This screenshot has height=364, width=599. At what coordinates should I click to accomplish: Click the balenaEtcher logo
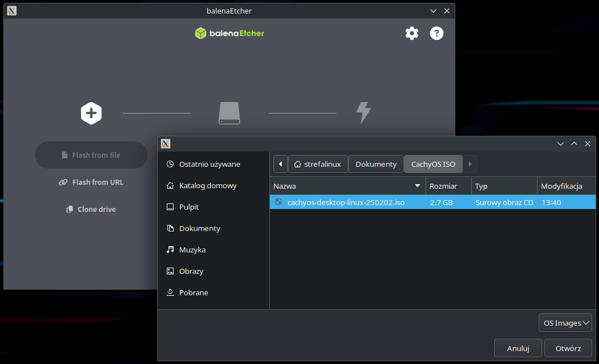pyautogui.click(x=229, y=33)
